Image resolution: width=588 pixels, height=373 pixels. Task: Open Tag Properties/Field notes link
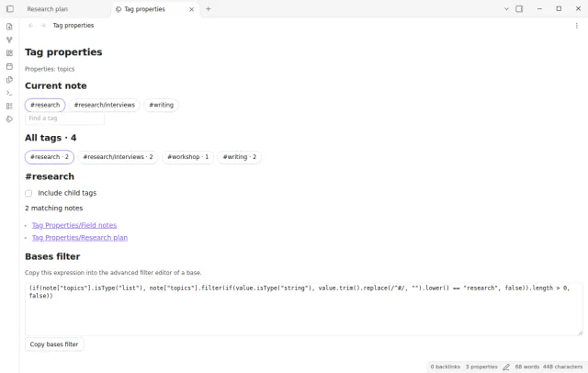74,225
